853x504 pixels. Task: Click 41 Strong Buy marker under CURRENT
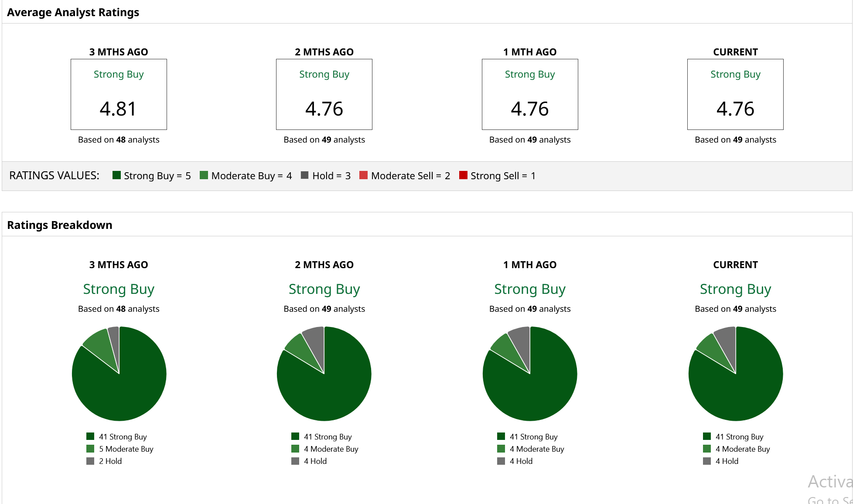point(707,436)
